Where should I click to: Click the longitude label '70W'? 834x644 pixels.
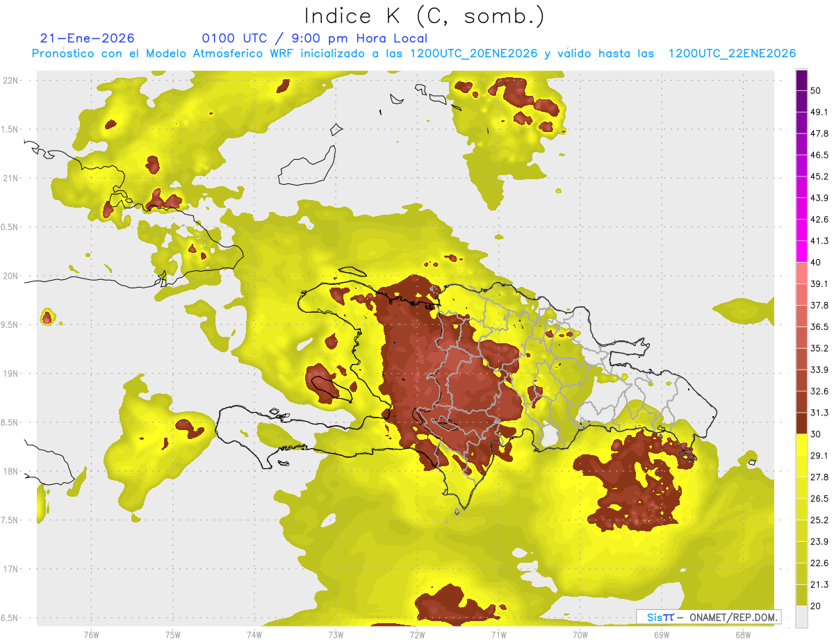pyautogui.click(x=580, y=634)
